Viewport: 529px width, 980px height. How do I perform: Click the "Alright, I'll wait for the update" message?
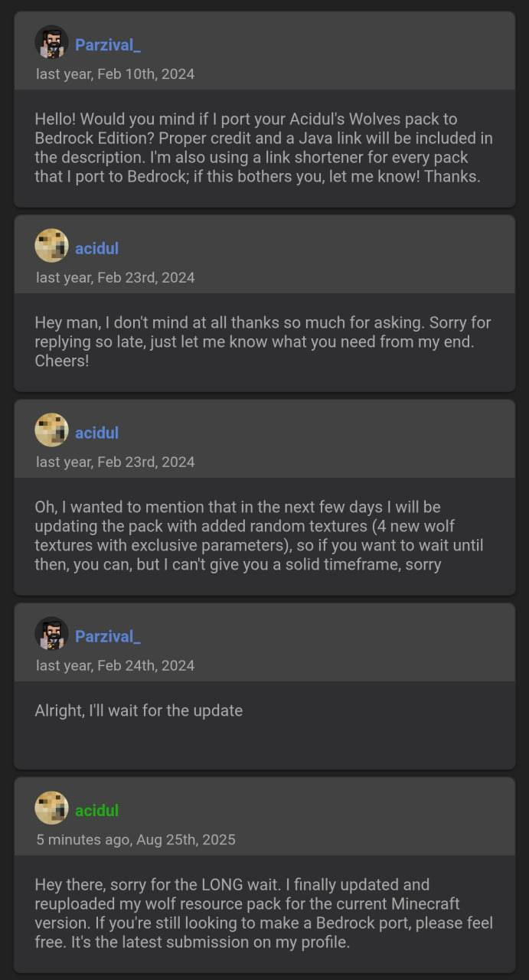(139, 710)
